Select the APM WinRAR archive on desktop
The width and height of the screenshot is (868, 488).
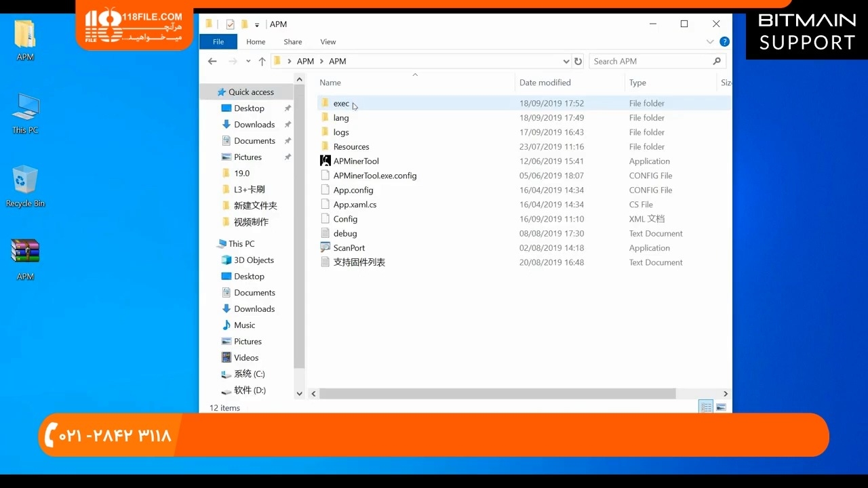point(25,258)
